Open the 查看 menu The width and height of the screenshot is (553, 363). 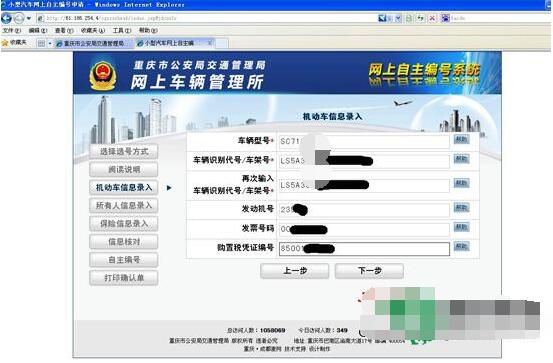coord(64,31)
